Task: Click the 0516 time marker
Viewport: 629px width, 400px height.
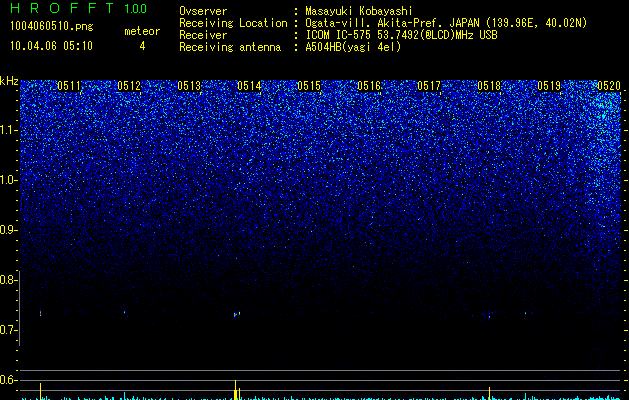Action: [x=369, y=86]
